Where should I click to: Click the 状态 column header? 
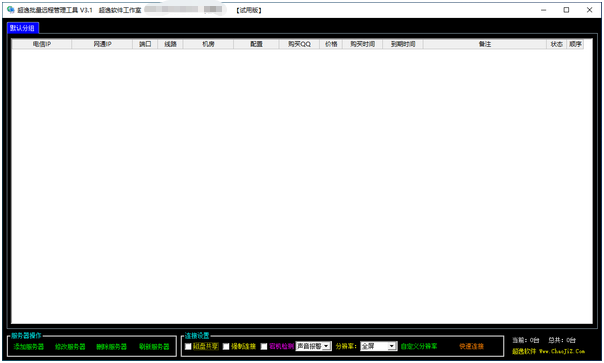557,44
